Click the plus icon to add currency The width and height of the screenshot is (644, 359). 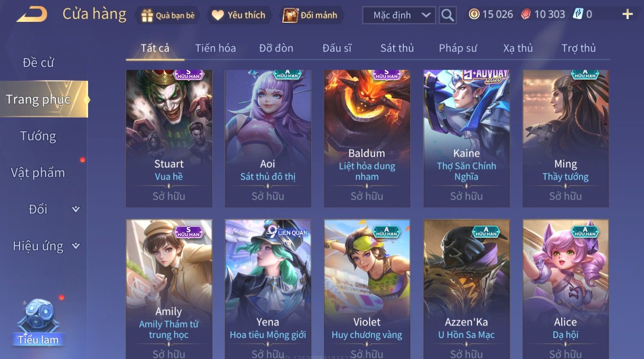click(x=627, y=15)
